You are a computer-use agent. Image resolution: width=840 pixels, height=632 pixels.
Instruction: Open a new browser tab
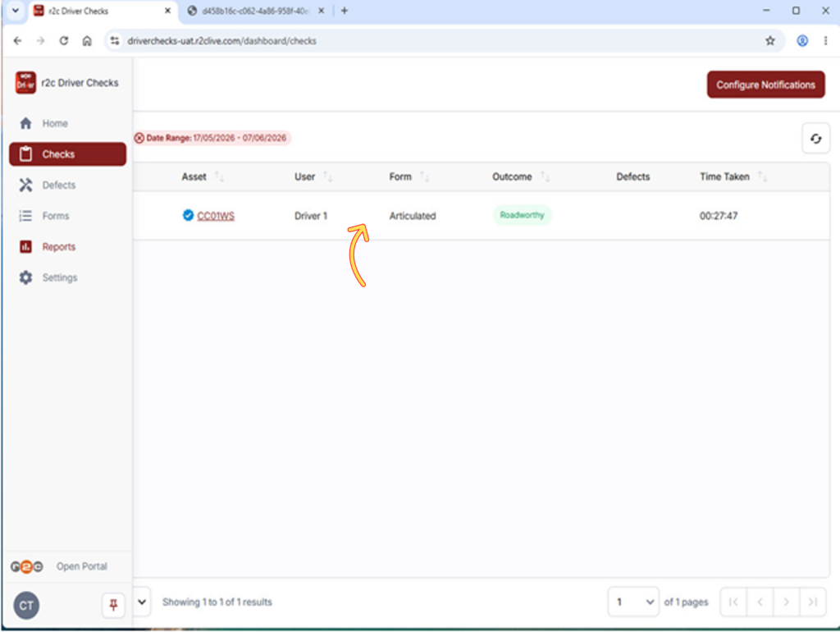(345, 11)
